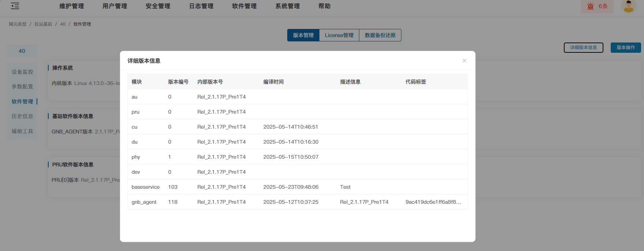Click version number 103 cell
The width and height of the screenshot is (644, 251).
[173, 187]
